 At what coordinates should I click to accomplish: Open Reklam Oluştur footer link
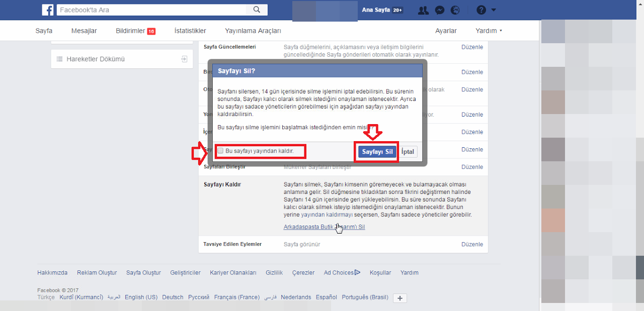coord(97,273)
